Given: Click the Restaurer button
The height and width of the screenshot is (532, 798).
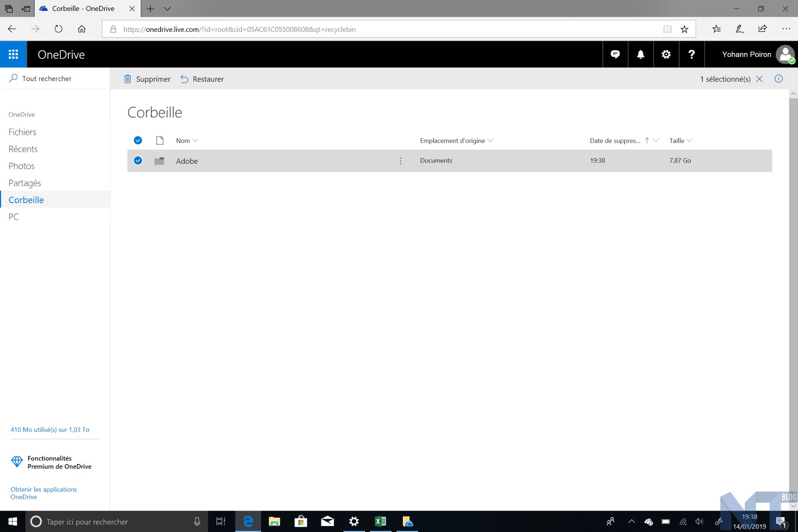Looking at the screenshot, I should click(x=202, y=79).
